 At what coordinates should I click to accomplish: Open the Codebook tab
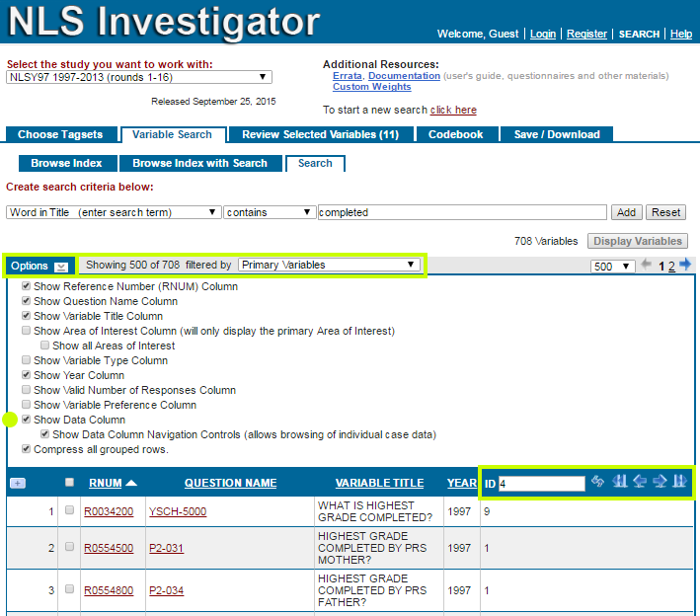(x=456, y=134)
